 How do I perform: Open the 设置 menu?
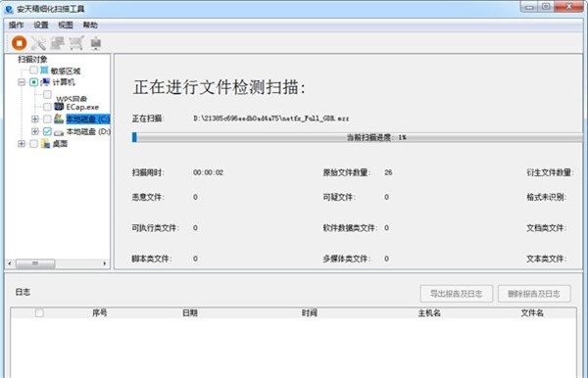click(x=41, y=25)
